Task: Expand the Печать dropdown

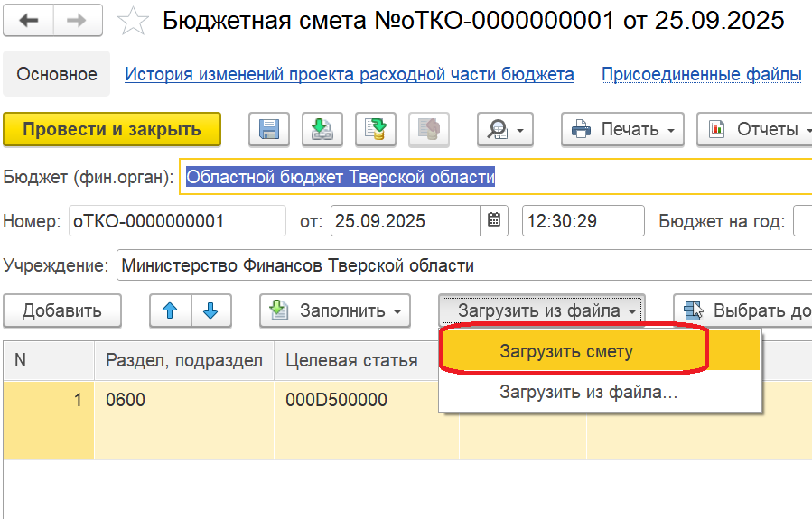Action: pyautogui.click(x=622, y=130)
